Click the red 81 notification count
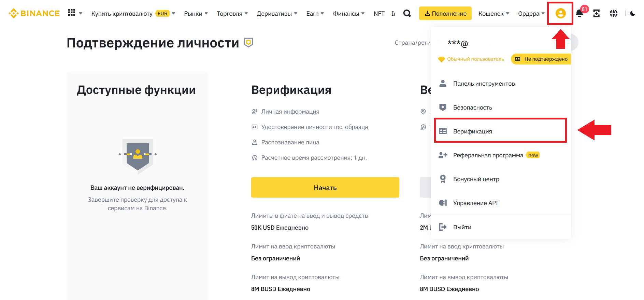644x300 pixels. pyautogui.click(x=584, y=9)
